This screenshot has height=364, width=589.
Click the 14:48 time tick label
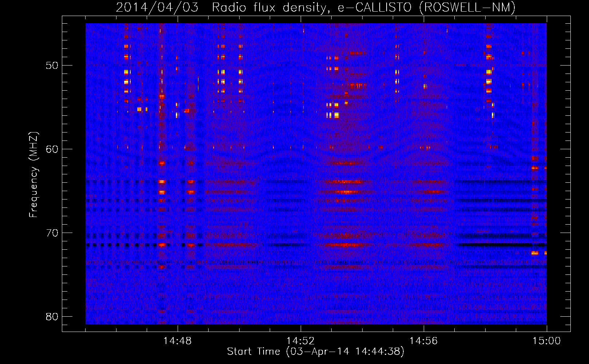pos(178,341)
